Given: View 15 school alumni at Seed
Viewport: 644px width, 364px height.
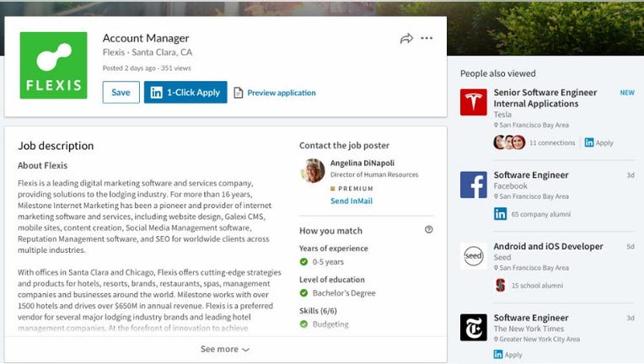Looking at the screenshot, I should tap(537, 286).
